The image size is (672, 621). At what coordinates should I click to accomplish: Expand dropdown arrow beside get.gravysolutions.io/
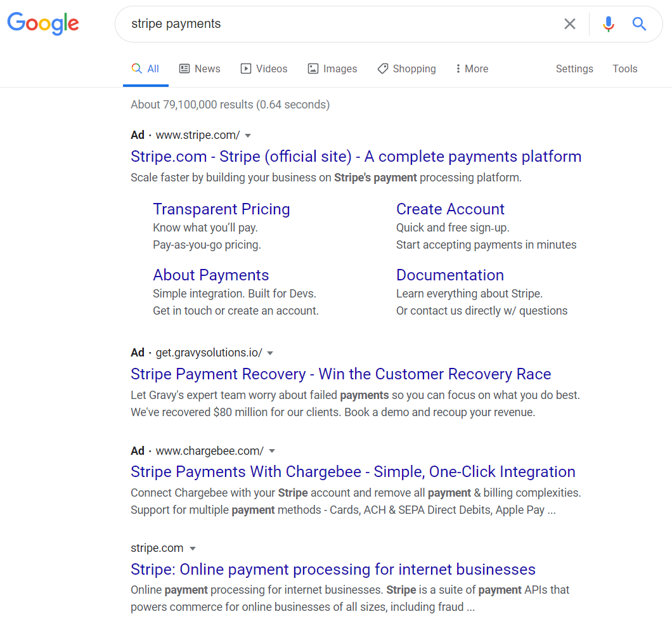[x=270, y=353]
